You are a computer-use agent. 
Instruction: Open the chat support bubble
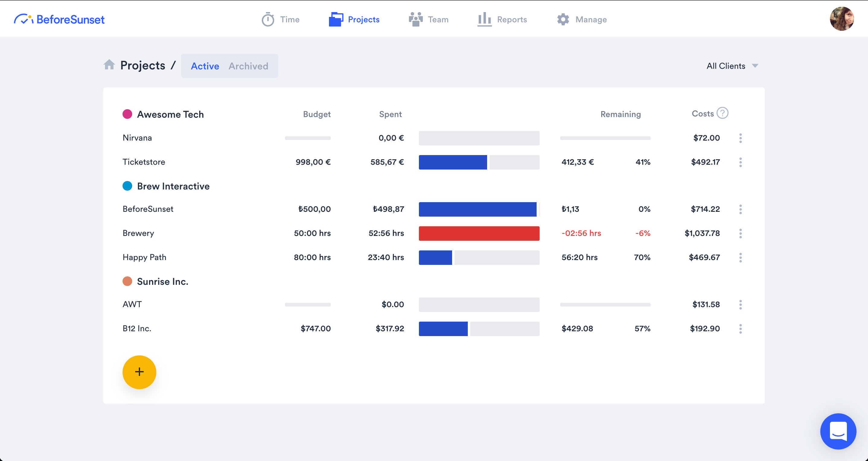click(x=838, y=431)
